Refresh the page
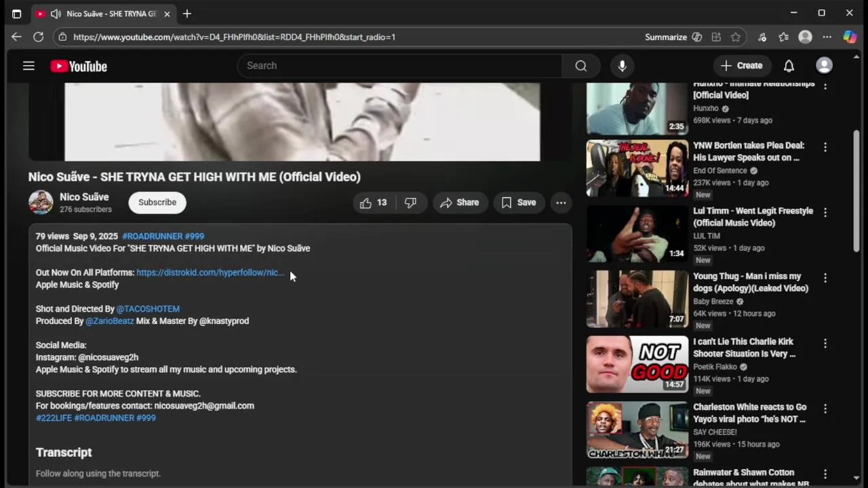 point(39,37)
